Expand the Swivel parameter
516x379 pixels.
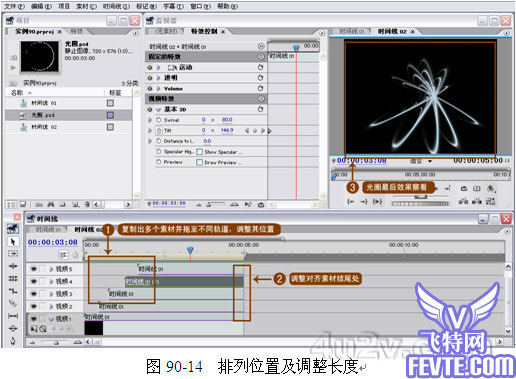[x=150, y=120]
